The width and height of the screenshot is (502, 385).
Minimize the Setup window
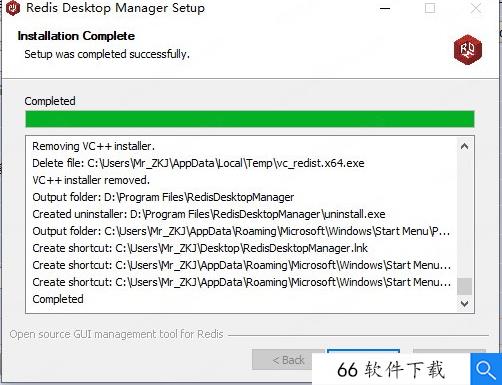click(385, 8)
